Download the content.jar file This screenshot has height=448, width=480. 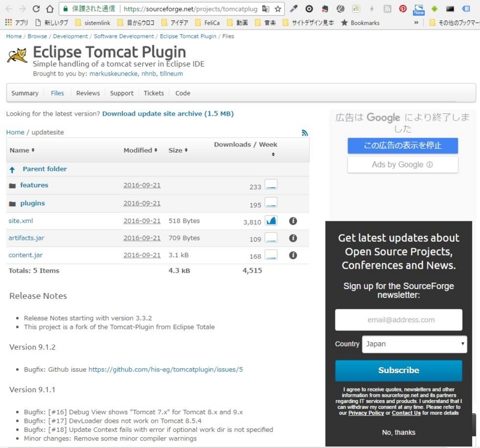pos(25,255)
